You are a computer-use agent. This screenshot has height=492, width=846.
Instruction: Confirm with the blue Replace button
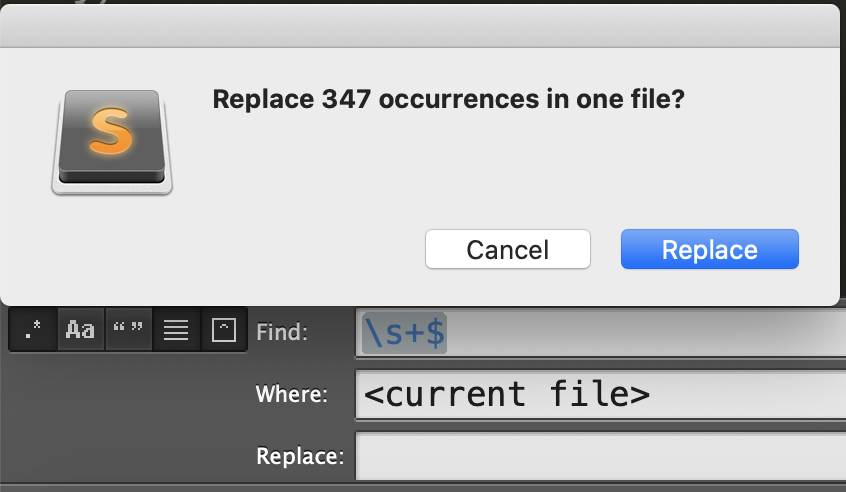[x=709, y=249]
